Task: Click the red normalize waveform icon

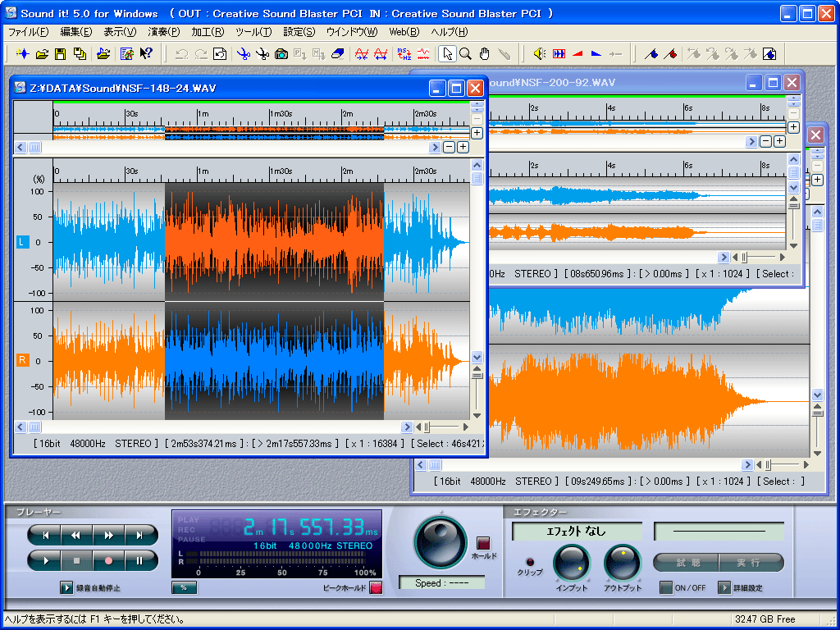Action: [559, 53]
